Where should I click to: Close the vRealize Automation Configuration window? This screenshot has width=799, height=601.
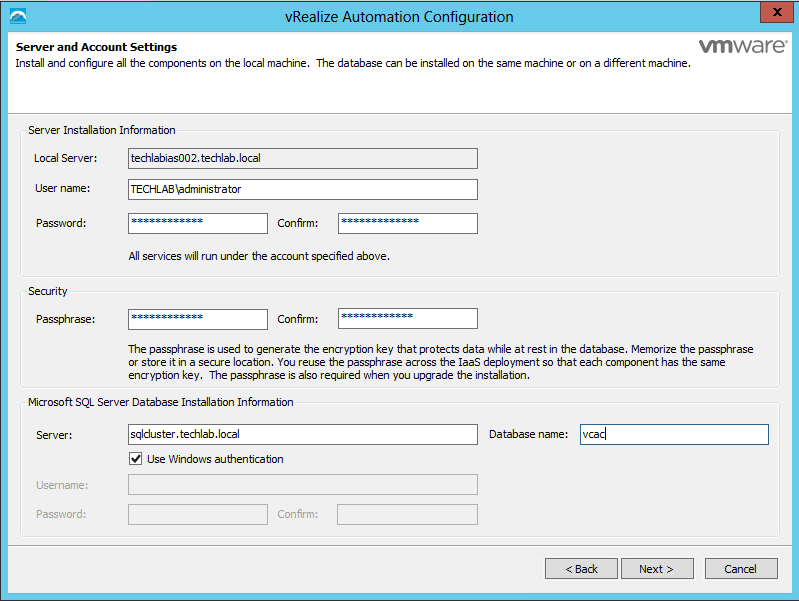tap(777, 12)
